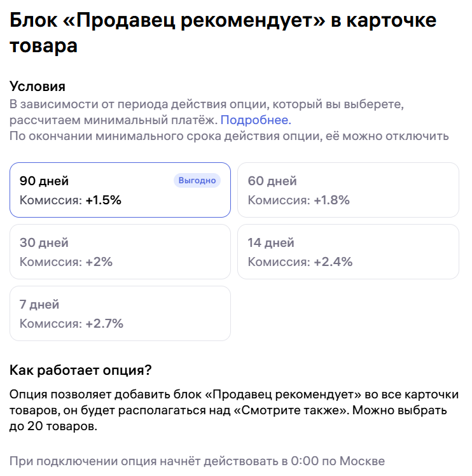Click the +2.7% commission value
Screen dimensions: 472x476
pos(105,323)
